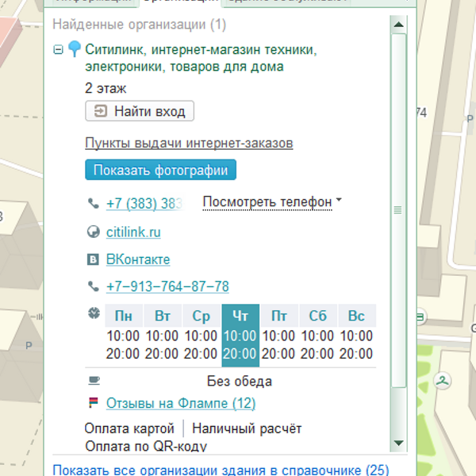Collapse the Ситилинк organization entry
Image resolution: width=476 pixels, height=476 pixels.
pos(58,49)
